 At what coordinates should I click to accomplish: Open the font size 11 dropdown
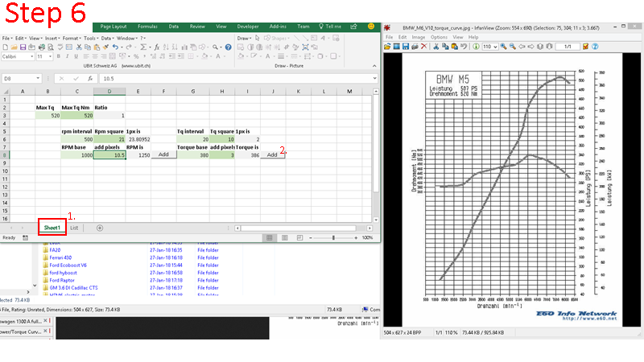point(50,56)
